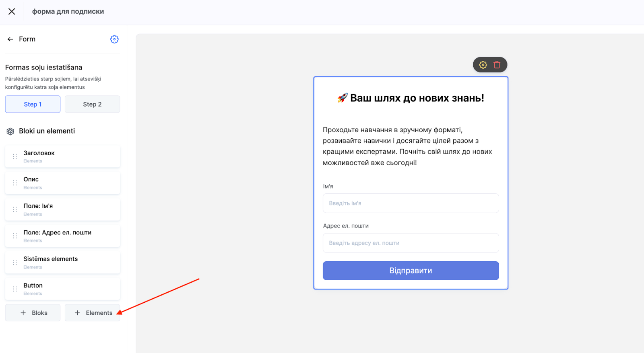Click drag handle of Опис element
The width and height of the screenshot is (644, 353).
(x=15, y=183)
